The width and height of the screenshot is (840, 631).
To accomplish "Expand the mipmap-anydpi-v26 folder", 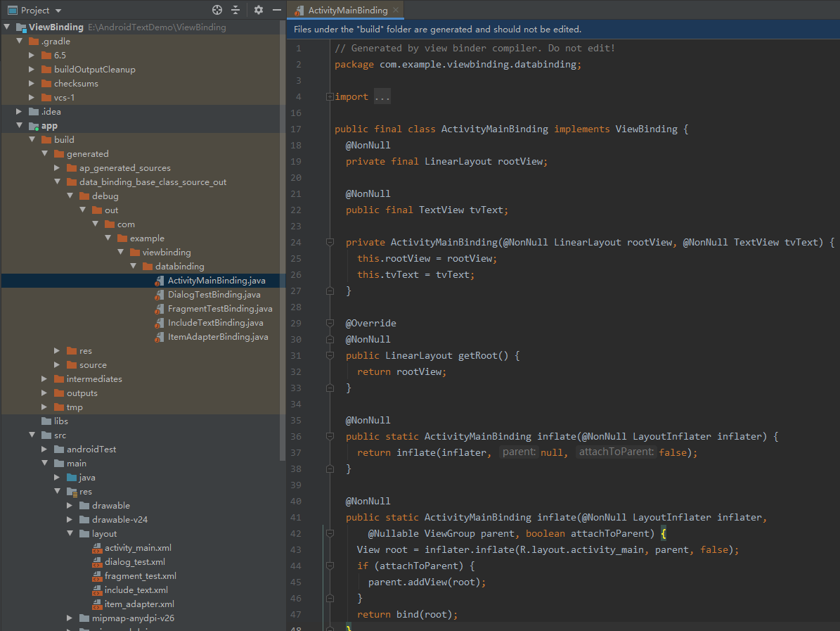I will click(70, 618).
